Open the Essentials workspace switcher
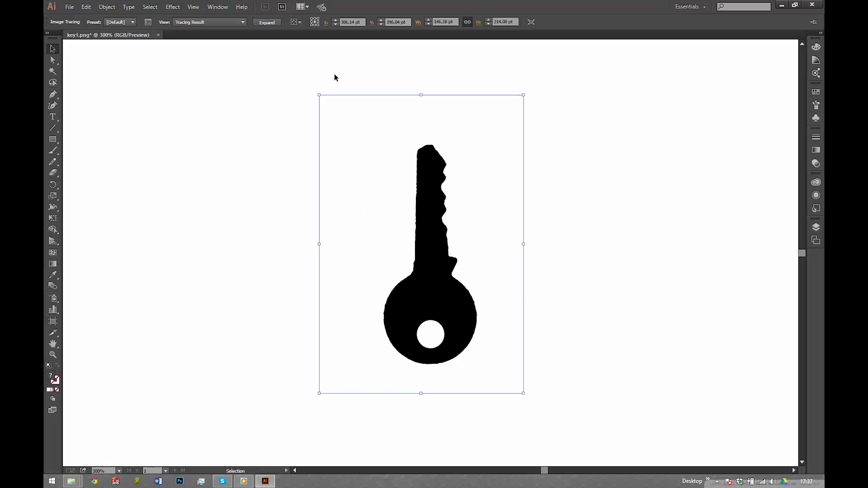Screen dimensions: 868x488 (690, 6)
